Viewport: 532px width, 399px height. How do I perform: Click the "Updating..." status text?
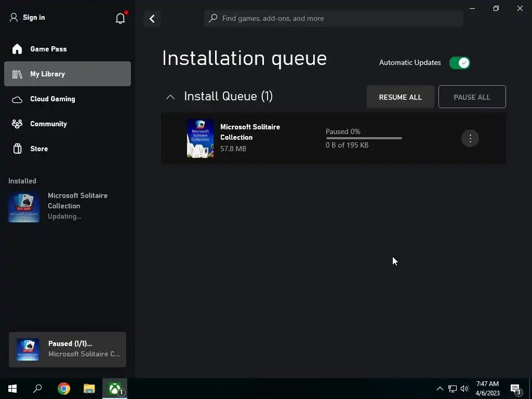pos(64,217)
